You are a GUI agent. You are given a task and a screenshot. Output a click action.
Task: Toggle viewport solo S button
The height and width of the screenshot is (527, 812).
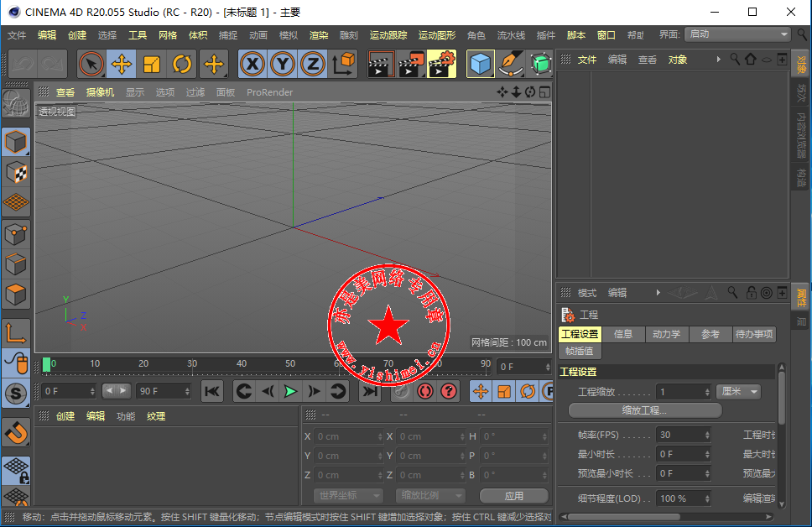click(x=16, y=394)
